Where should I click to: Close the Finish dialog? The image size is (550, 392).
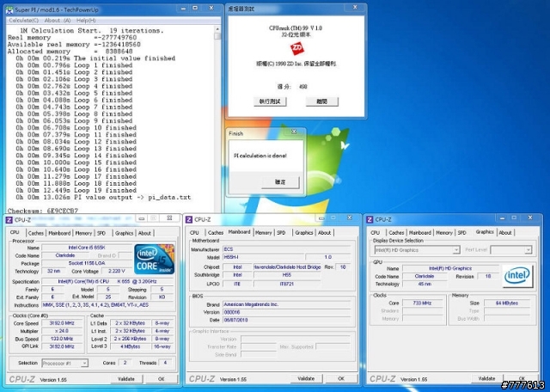click(294, 132)
